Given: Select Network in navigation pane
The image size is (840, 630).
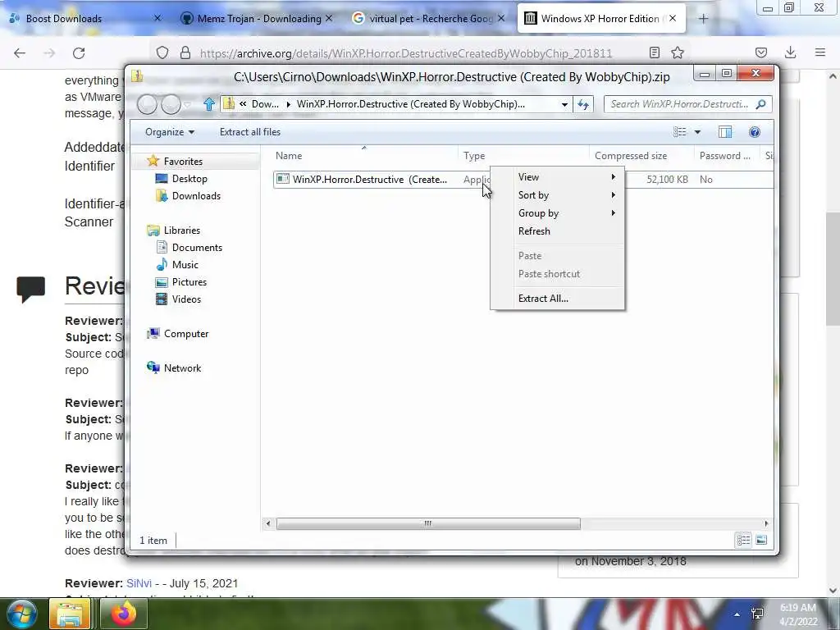Looking at the screenshot, I should (x=182, y=368).
